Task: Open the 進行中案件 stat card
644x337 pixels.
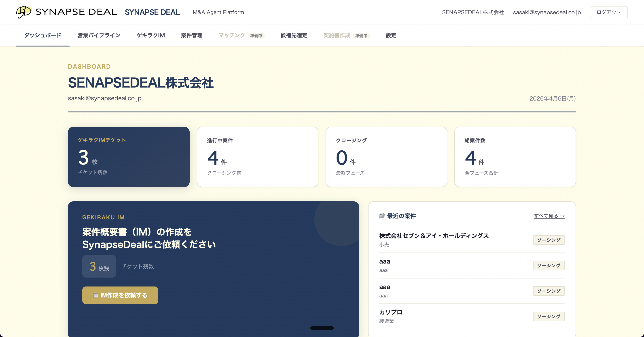Action: [257, 157]
